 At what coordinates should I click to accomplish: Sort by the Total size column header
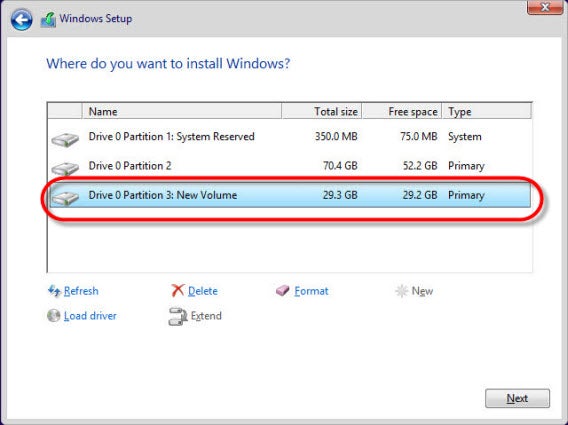[x=321, y=111]
